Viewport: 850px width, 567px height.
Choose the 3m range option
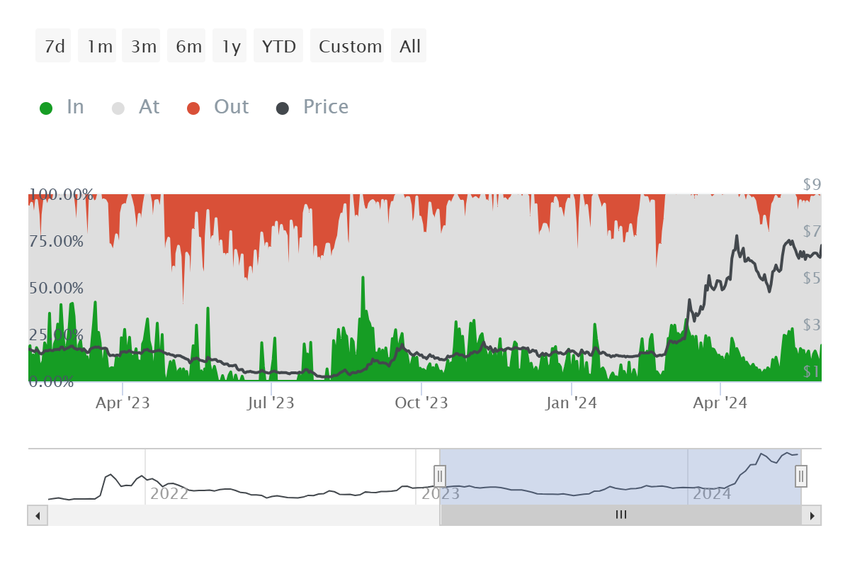pyautogui.click(x=141, y=46)
